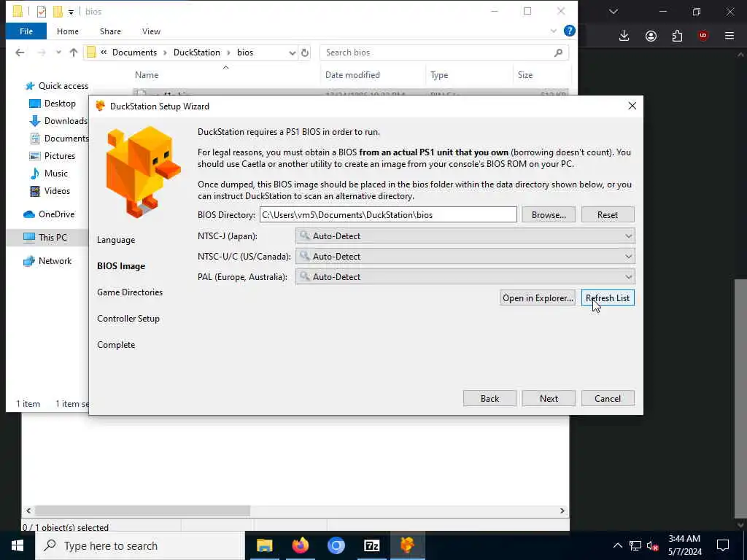Select Quick access in navigation pane

(x=57, y=86)
